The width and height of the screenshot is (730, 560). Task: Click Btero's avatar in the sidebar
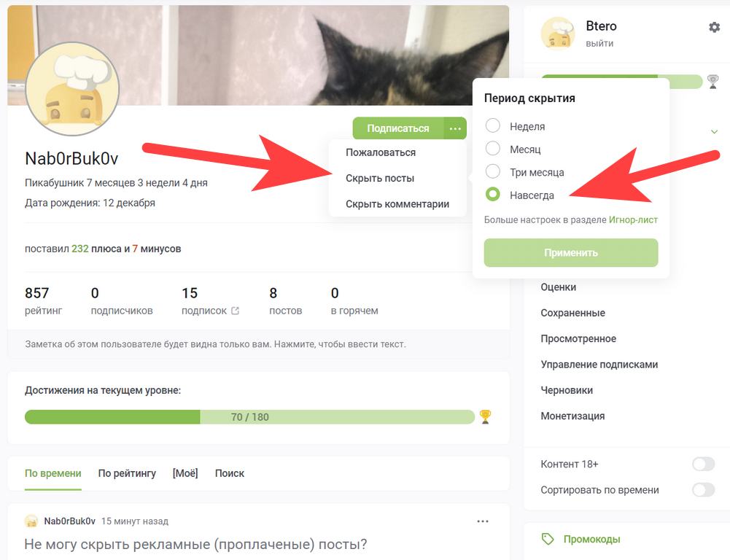tap(559, 34)
